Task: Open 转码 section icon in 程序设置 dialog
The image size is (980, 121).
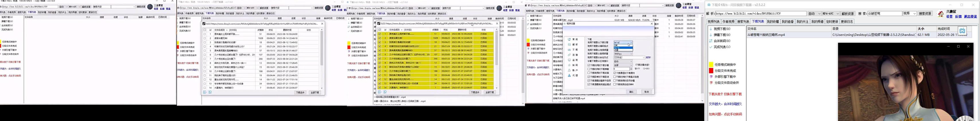Action: pyautogui.click(x=570, y=65)
